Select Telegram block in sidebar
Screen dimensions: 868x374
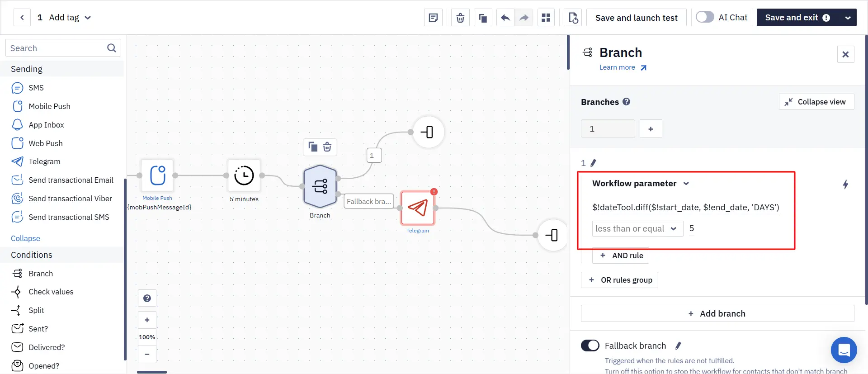tap(36, 161)
